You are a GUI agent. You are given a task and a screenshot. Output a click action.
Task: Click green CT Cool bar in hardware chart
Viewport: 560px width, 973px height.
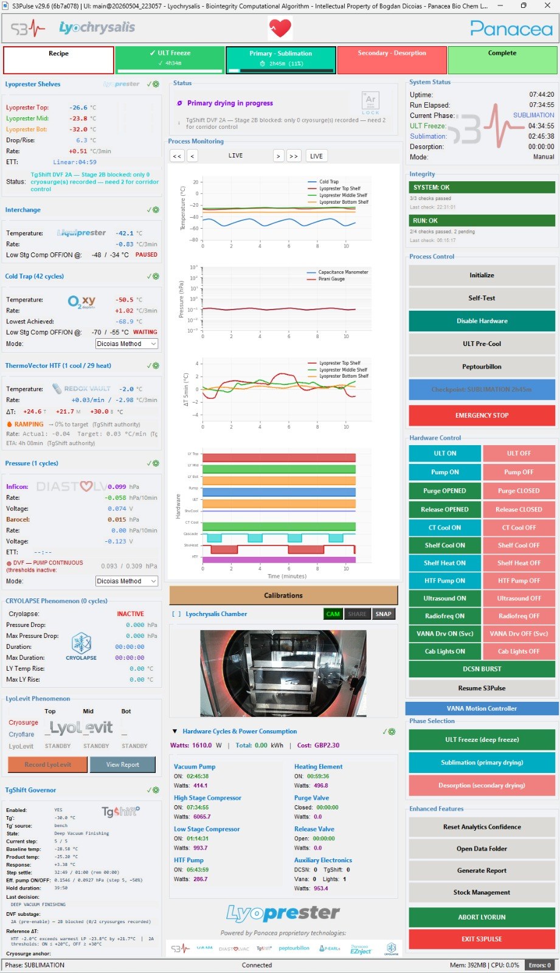279,526
